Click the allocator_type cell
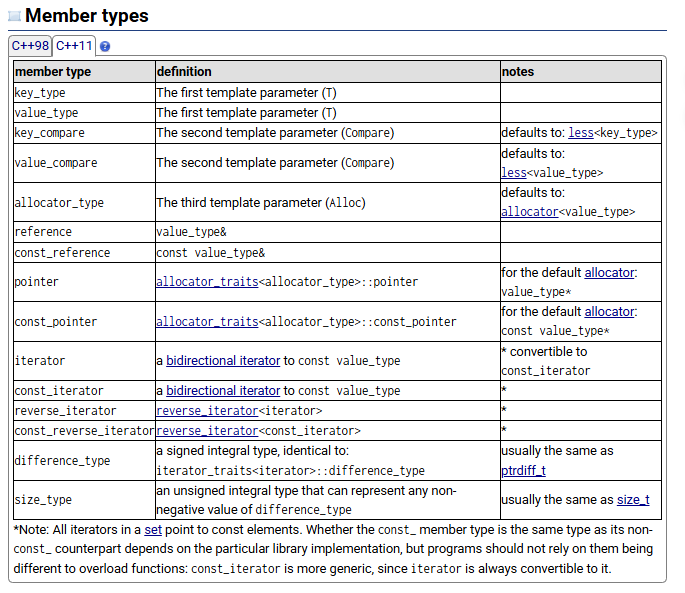Screen dimensions: 685x593 pos(84,202)
